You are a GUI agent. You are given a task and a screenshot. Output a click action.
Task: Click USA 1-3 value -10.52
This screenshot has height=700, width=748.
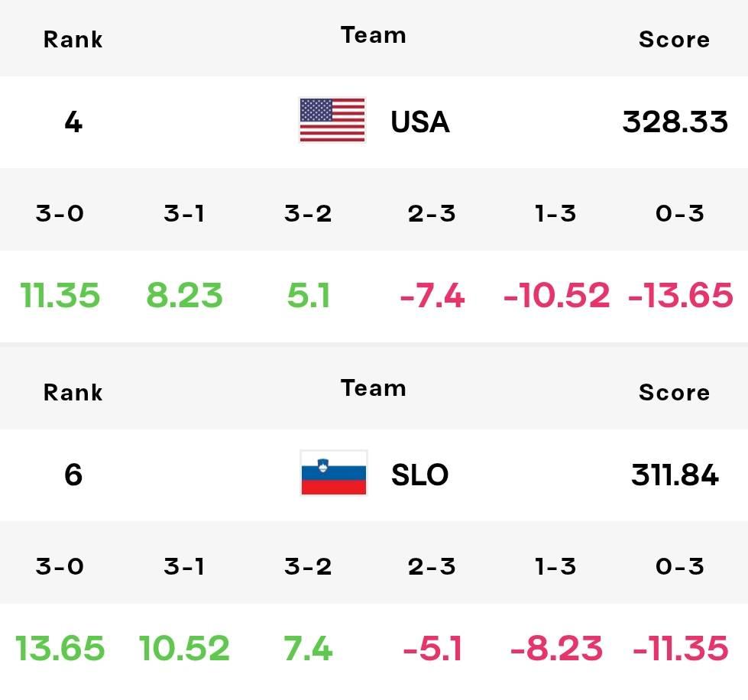tap(556, 296)
